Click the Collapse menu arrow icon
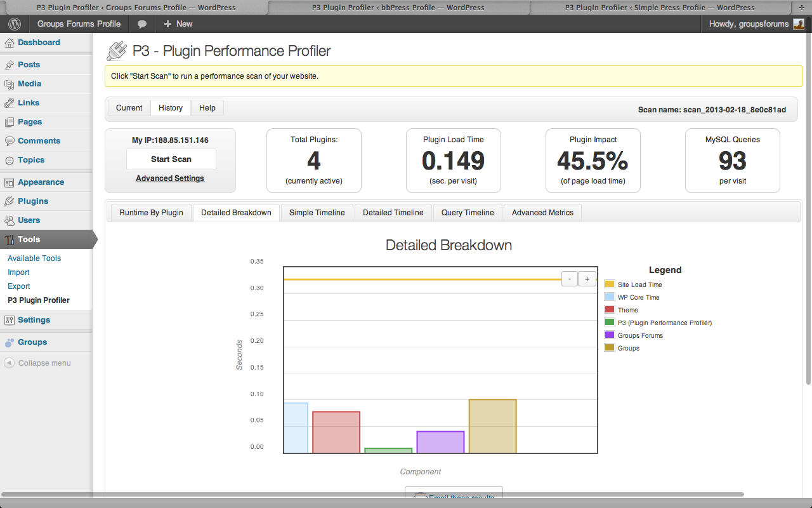Screen dimensions: 812x508 coord(9,363)
